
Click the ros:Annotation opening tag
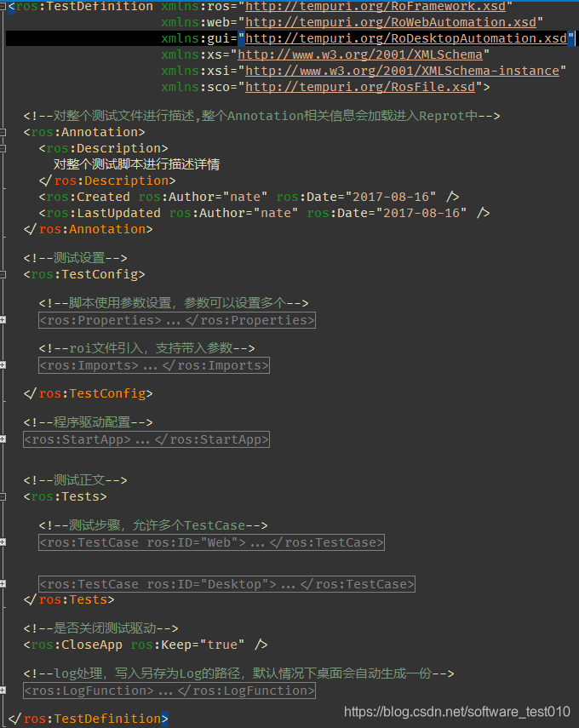point(84,132)
